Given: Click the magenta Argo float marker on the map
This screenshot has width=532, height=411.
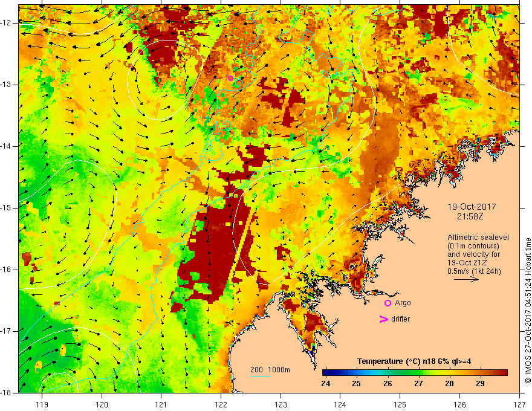Looking at the screenshot, I should click(231, 79).
